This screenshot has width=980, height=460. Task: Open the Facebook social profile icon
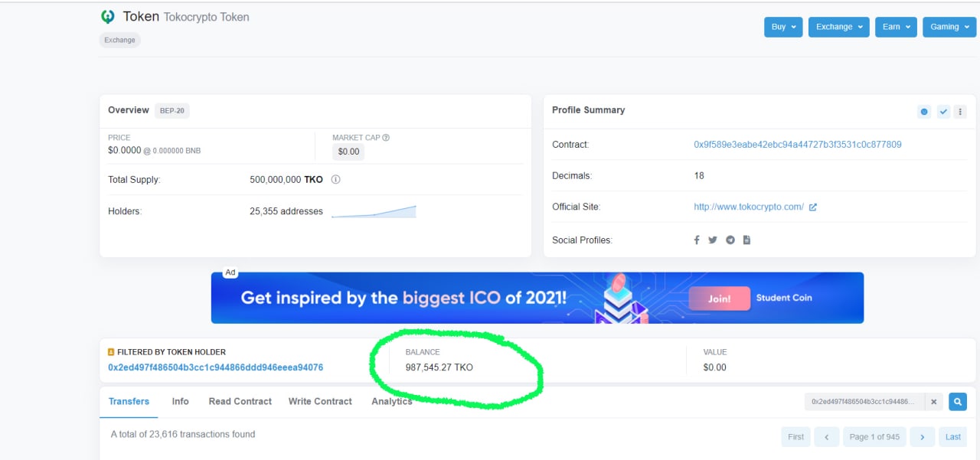click(697, 240)
